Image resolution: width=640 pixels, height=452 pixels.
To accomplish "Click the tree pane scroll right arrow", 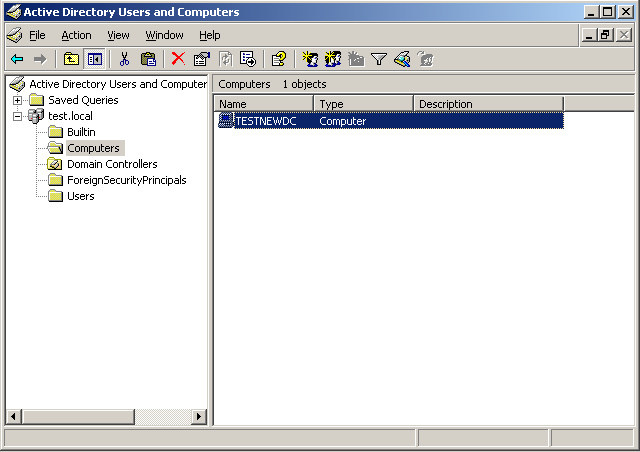I will click(x=199, y=416).
